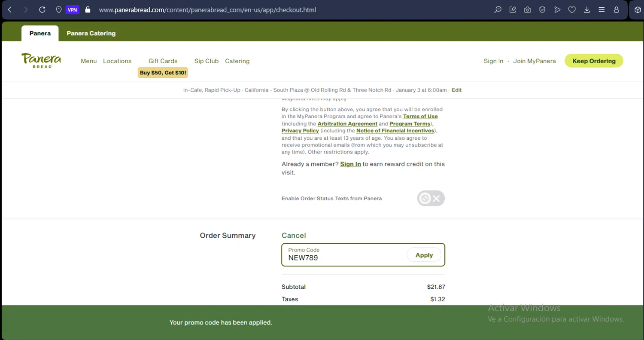
Task: Open Catering in the top navigation
Action: (237, 61)
